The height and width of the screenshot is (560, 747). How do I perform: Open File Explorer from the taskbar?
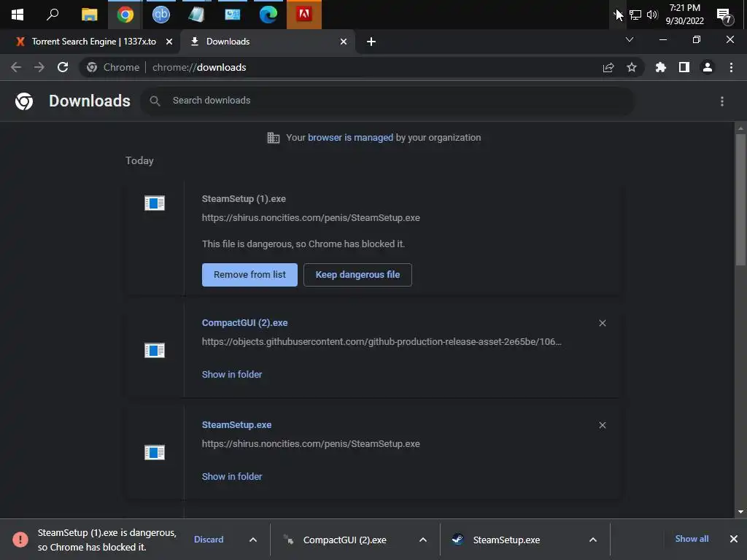point(89,15)
